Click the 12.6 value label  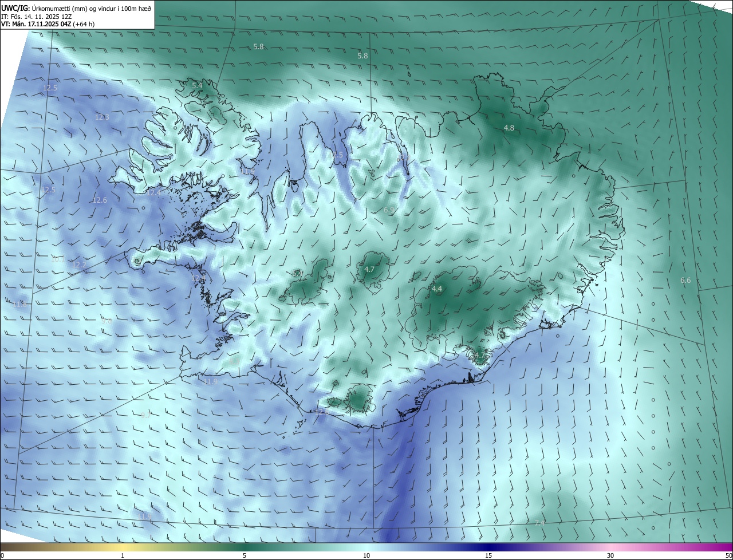click(x=100, y=200)
